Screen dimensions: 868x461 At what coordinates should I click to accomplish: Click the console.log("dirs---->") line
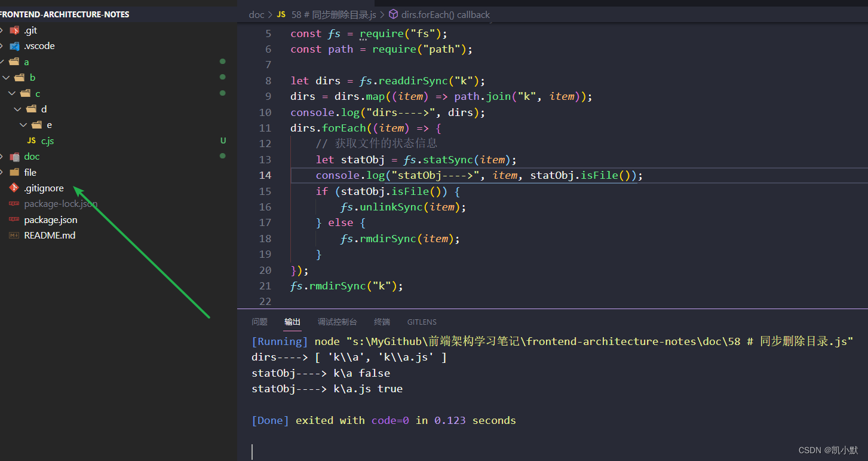388,112
